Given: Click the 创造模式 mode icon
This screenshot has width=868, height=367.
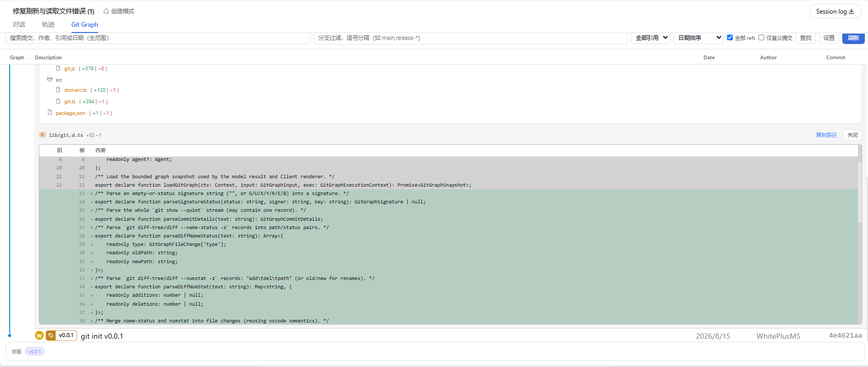Looking at the screenshot, I should coord(106,11).
